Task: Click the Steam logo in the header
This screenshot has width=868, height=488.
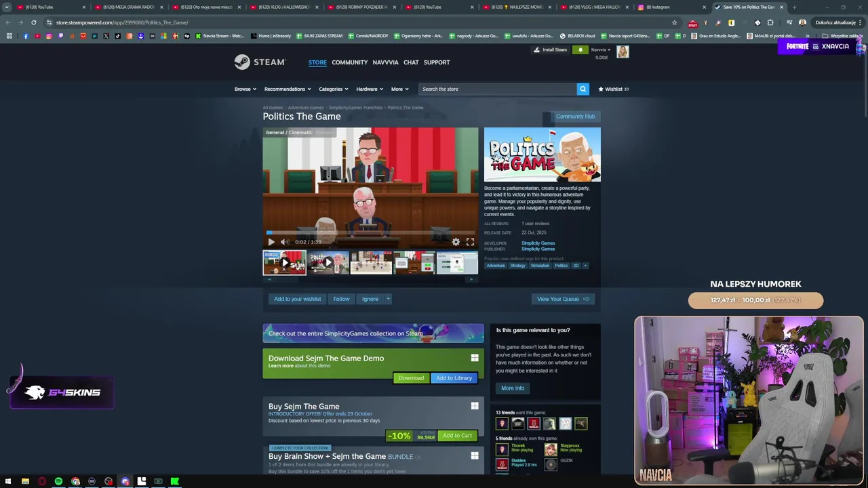Action: tap(260, 62)
